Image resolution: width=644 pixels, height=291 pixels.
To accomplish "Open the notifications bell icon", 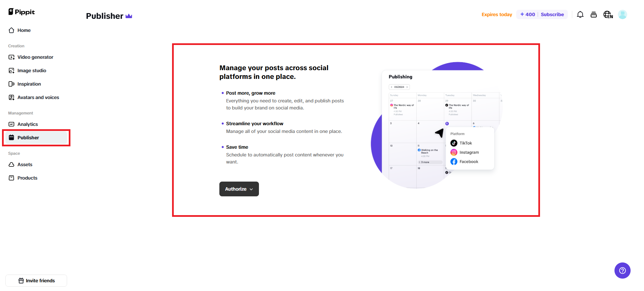I will point(580,14).
